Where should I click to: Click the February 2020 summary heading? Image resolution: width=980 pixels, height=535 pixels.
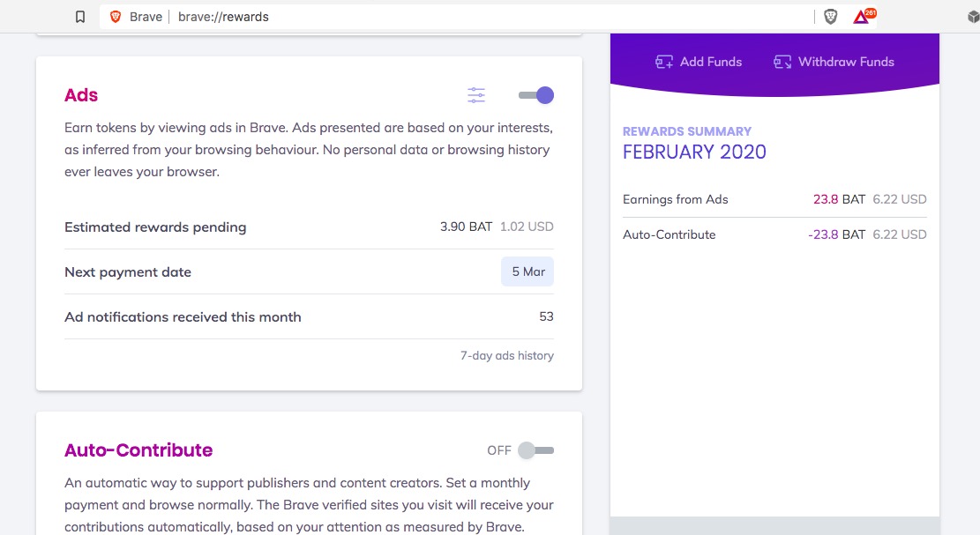694,152
